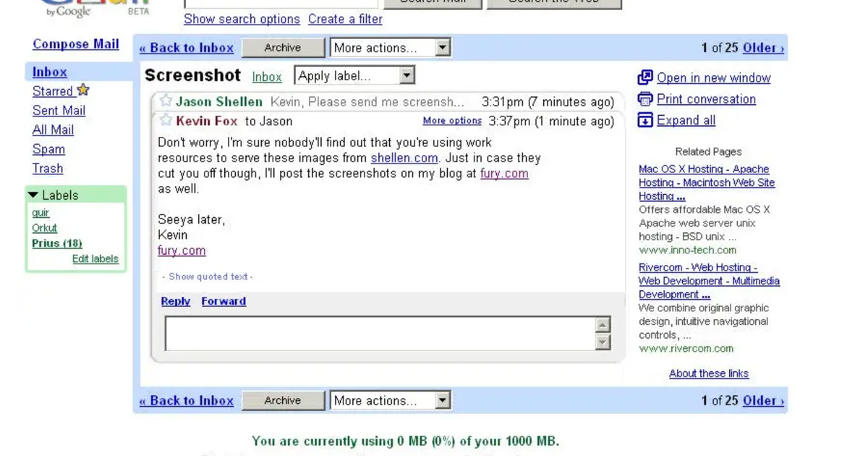The width and height of the screenshot is (868, 456).
Task: Click the reply box scroll down arrow
Action: tap(603, 342)
